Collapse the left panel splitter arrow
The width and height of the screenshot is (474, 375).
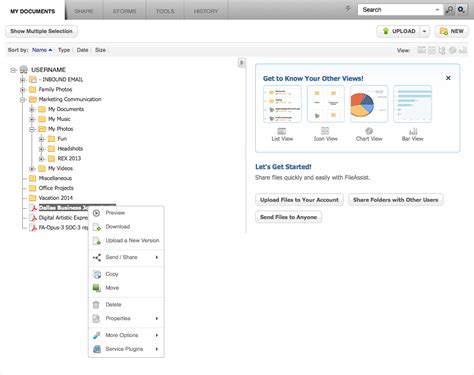coord(242,63)
